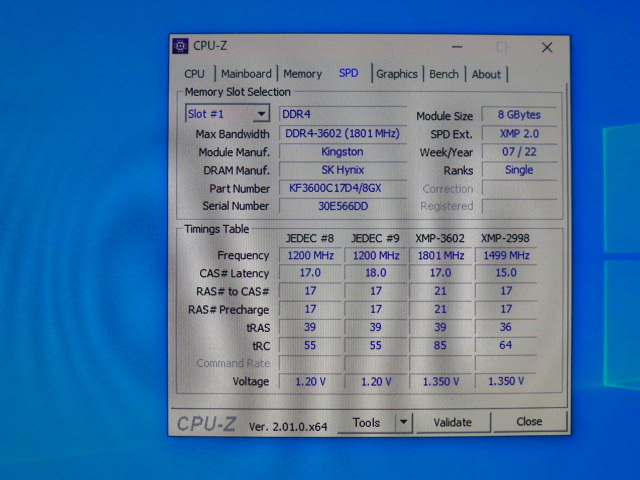
Task: Click the Single ranks value
Action: [519, 170]
